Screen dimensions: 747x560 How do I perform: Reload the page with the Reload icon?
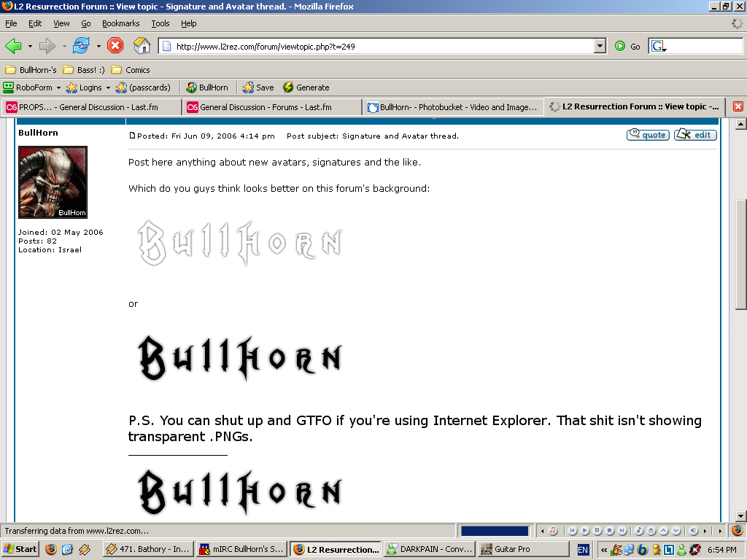pos(81,46)
